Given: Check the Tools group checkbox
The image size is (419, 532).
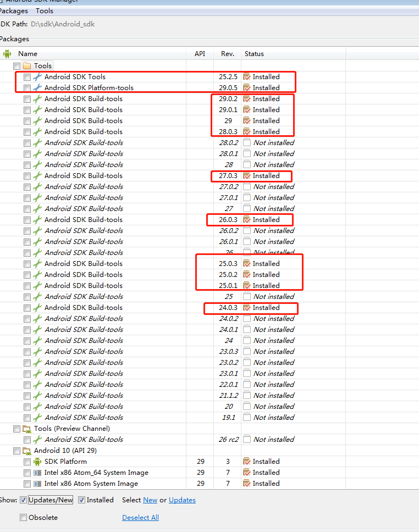Looking at the screenshot, I should click(16, 66).
